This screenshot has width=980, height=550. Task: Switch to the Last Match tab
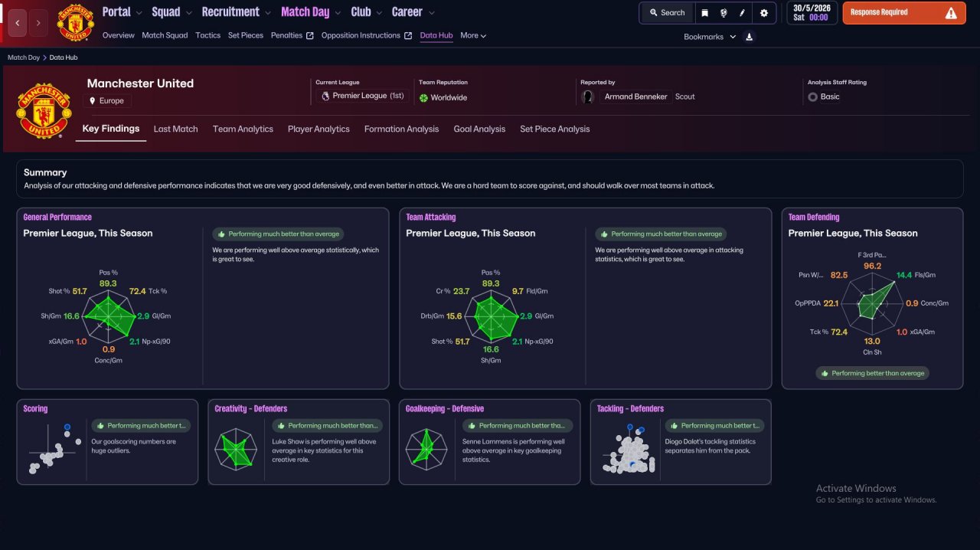tap(175, 129)
